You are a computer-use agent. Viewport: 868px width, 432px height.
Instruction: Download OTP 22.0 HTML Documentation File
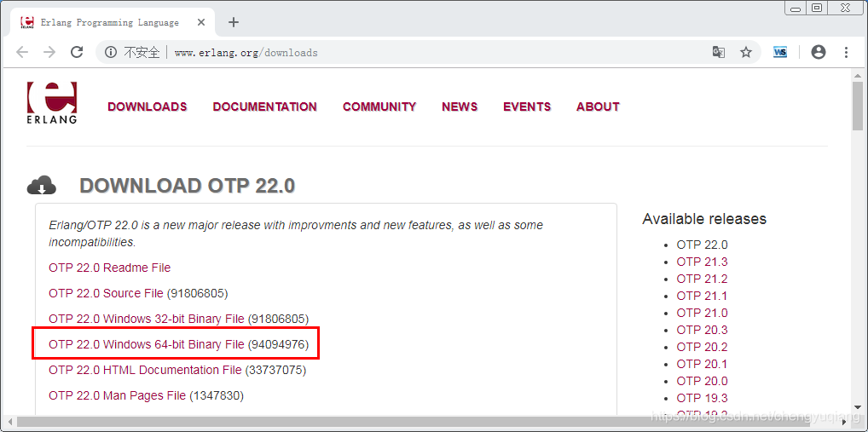pyautogui.click(x=145, y=370)
